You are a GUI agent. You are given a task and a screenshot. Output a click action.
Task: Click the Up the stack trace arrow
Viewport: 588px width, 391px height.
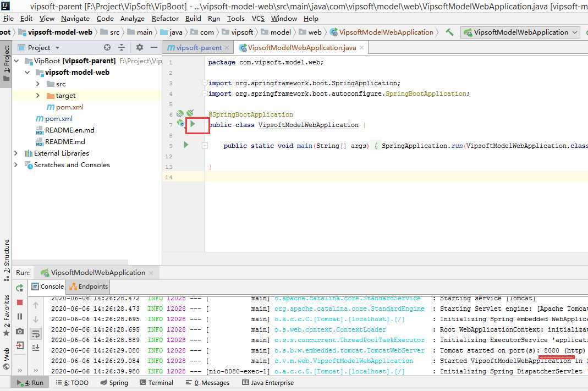click(x=36, y=305)
